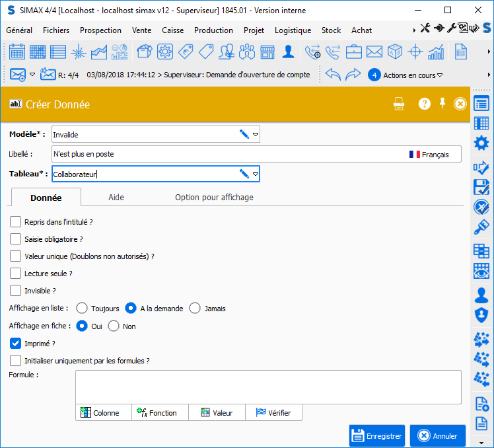Expand the Tableau dropdown arrow

[256, 174]
